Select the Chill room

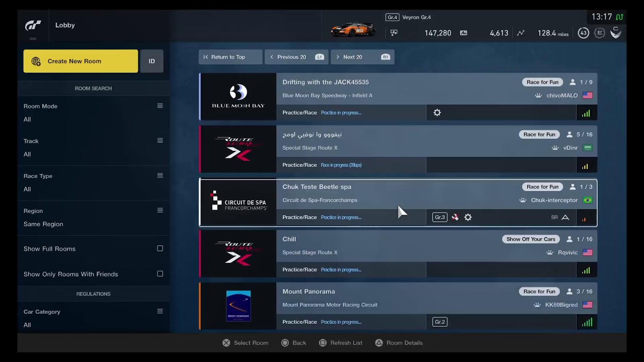pos(398,253)
